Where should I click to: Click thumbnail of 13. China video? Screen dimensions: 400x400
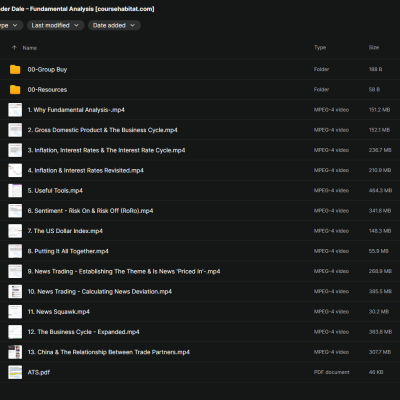15,352
